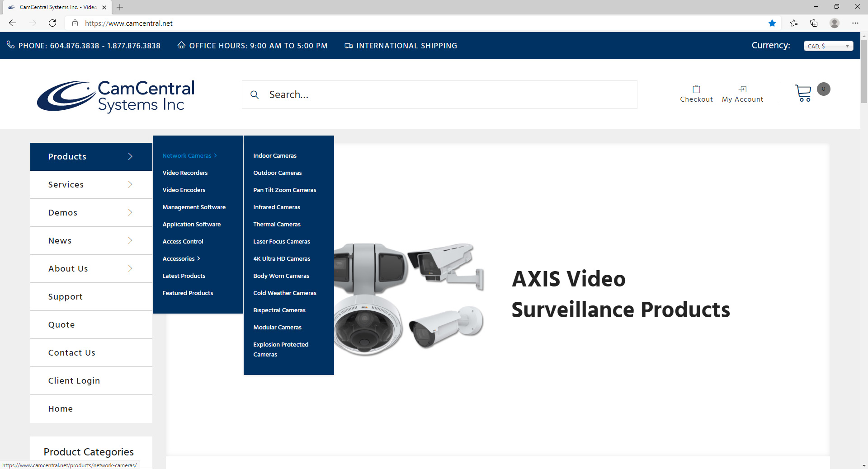Click the search magnifier icon
868x469 pixels.
(255, 95)
